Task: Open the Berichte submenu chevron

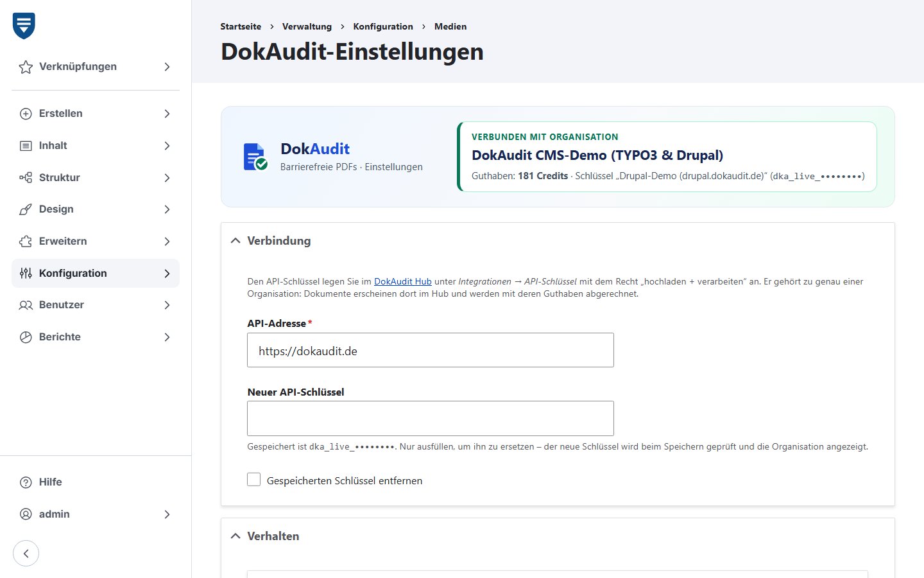Action: [167, 337]
